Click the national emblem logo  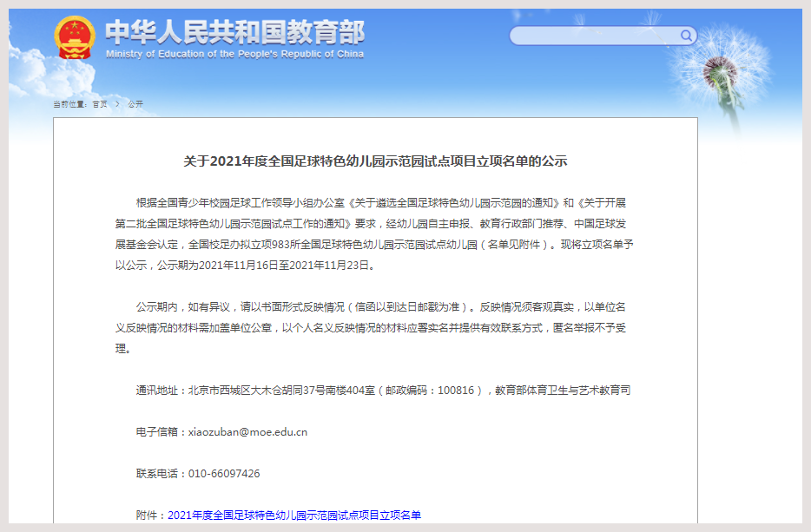[75, 38]
